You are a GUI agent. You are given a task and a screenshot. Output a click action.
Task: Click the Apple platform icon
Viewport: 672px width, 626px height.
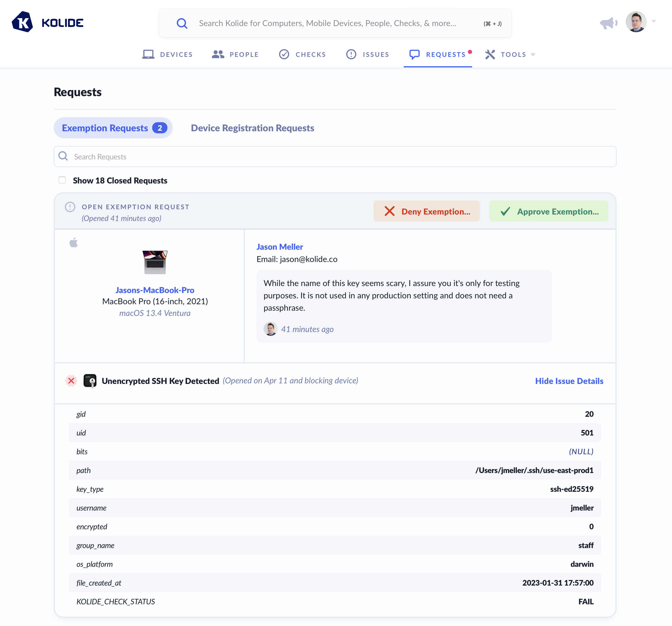click(73, 242)
